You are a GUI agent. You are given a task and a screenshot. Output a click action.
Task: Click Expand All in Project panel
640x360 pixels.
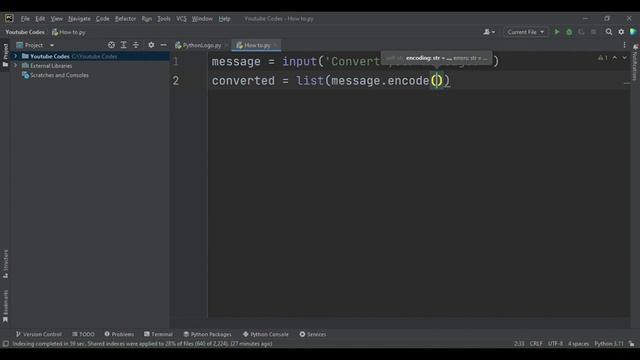coord(123,45)
